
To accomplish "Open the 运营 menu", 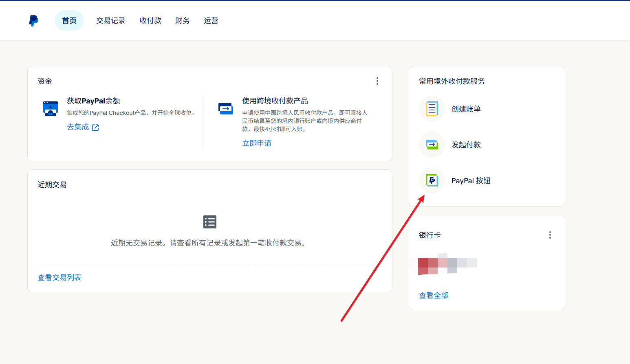I will pos(211,20).
